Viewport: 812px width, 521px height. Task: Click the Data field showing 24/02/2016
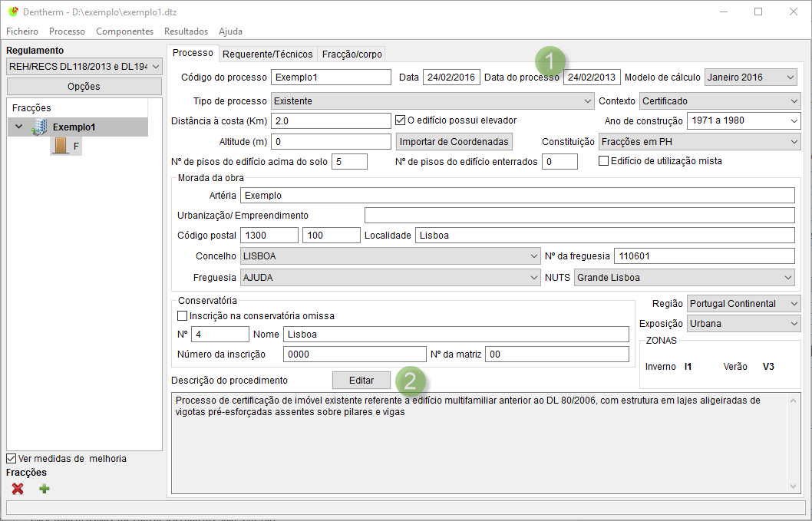451,77
